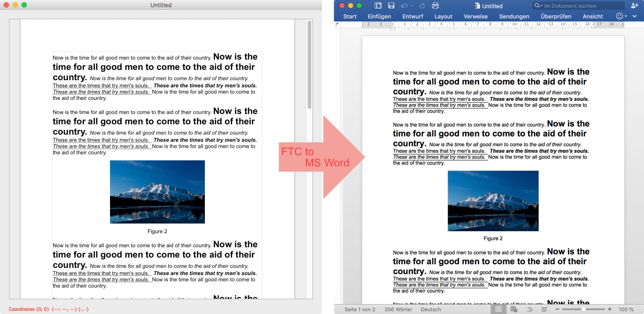Switch to print layout view
Screen dimensions: 644x314
(498, 309)
